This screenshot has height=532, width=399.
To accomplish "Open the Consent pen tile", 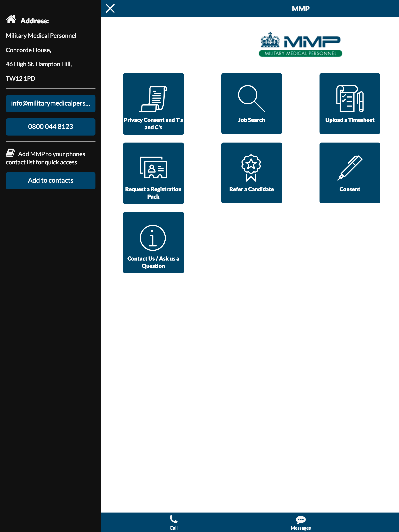I will 350,173.
